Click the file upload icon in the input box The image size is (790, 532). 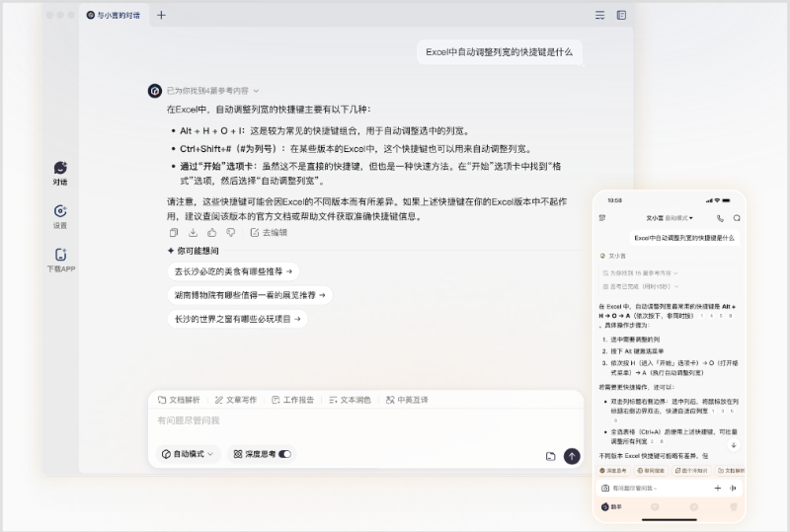[550, 455]
